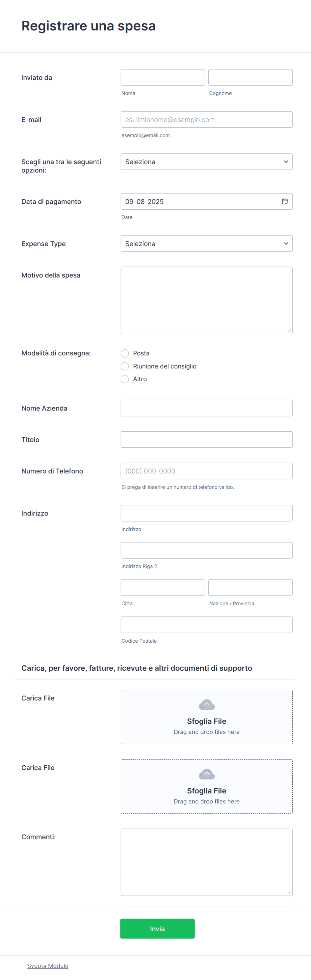
Task: Click the Data di pagamento date field
Action: (206, 201)
